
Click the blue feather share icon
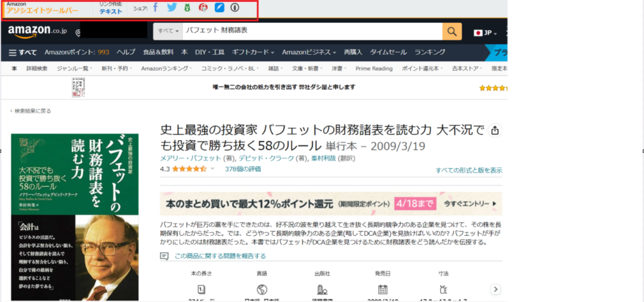coord(219,8)
